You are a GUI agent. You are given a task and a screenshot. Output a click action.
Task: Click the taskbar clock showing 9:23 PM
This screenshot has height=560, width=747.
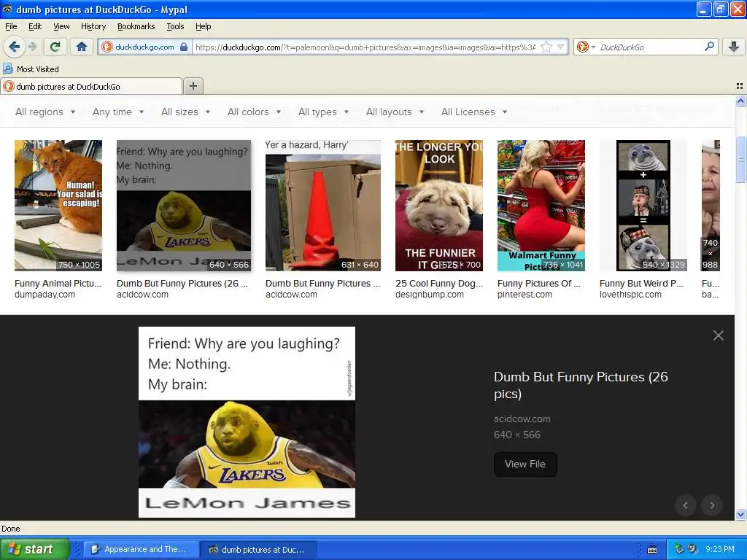tap(720, 549)
